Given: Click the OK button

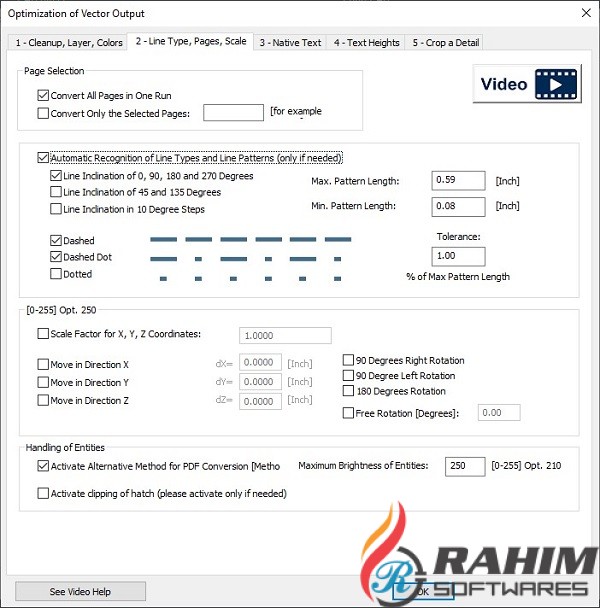Looking at the screenshot, I should (x=423, y=591).
